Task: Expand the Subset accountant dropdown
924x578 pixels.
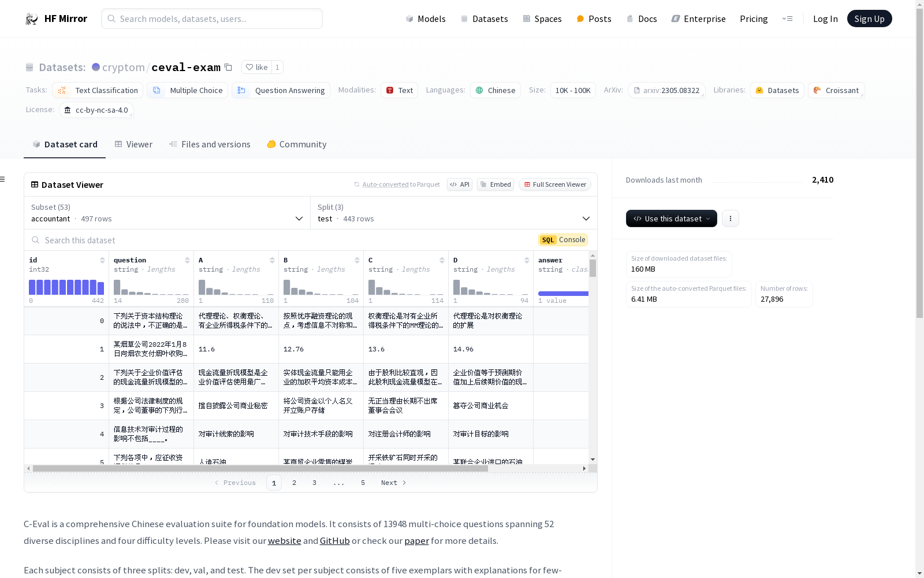Action: tap(167, 213)
